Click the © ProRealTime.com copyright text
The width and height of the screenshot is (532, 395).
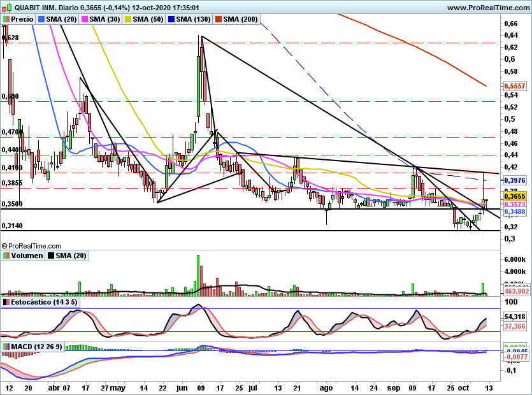31,246
